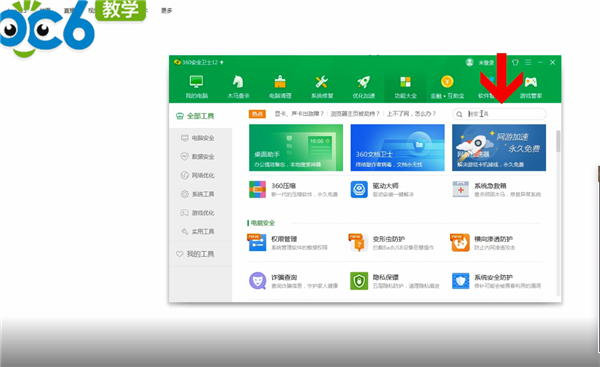Open the 显卡、声卡出故障? hot link
The image size is (600, 367).
click(299, 114)
